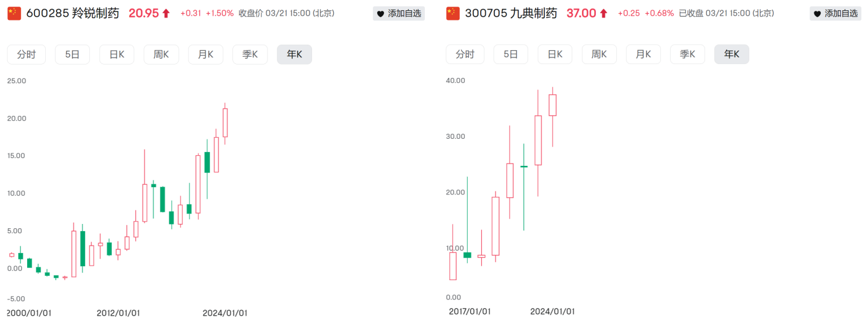Add 九典制药 to watchlist via 添加自选
The height and width of the screenshot is (332, 868).
(x=835, y=13)
